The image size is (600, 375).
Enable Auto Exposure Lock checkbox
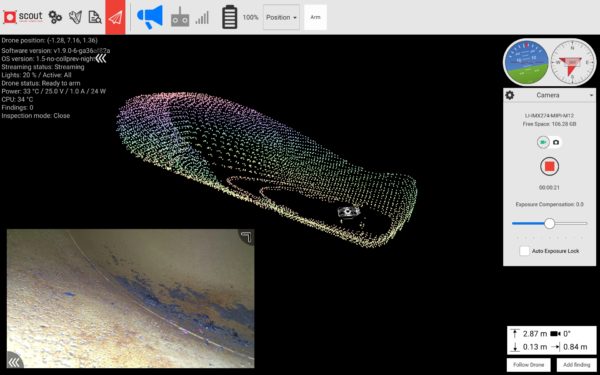tap(525, 251)
